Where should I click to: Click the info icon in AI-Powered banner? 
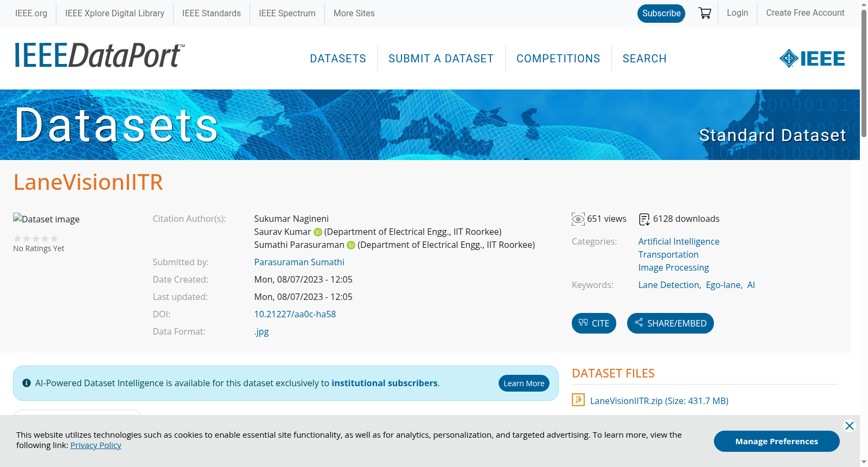(27, 383)
